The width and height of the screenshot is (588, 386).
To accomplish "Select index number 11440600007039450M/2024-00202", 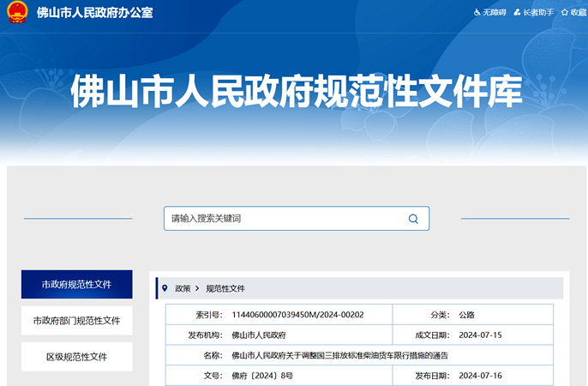I will coord(297,315).
